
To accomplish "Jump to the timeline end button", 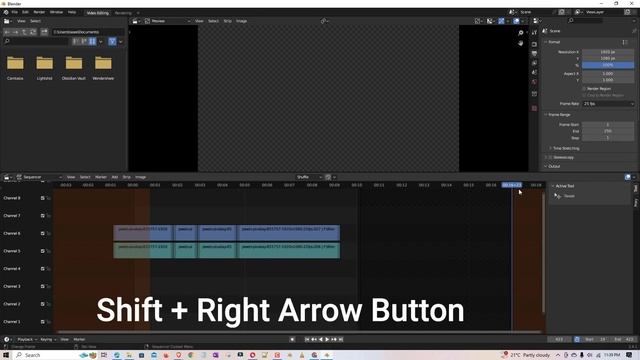I will point(341,339).
